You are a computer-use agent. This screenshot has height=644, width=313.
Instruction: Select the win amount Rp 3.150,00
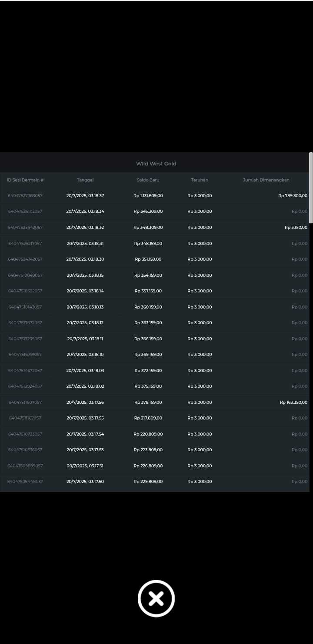pos(296,228)
